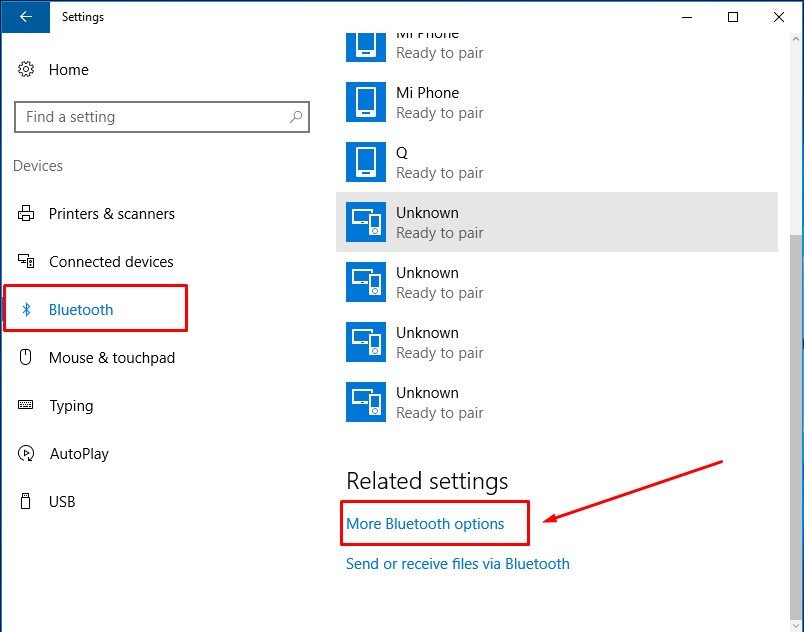The width and height of the screenshot is (804, 632).
Task: Click the Connected devices sidebar icon
Action: tap(26, 262)
